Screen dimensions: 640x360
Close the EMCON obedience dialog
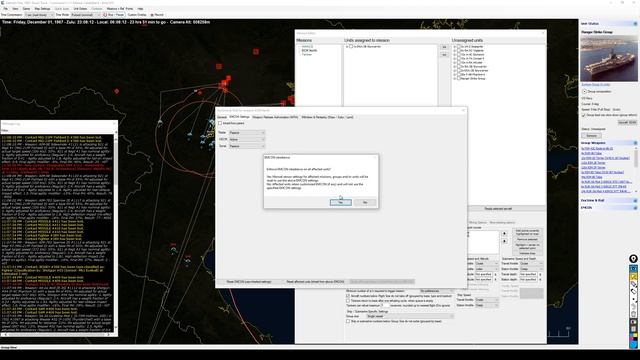[x=375, y=157]
